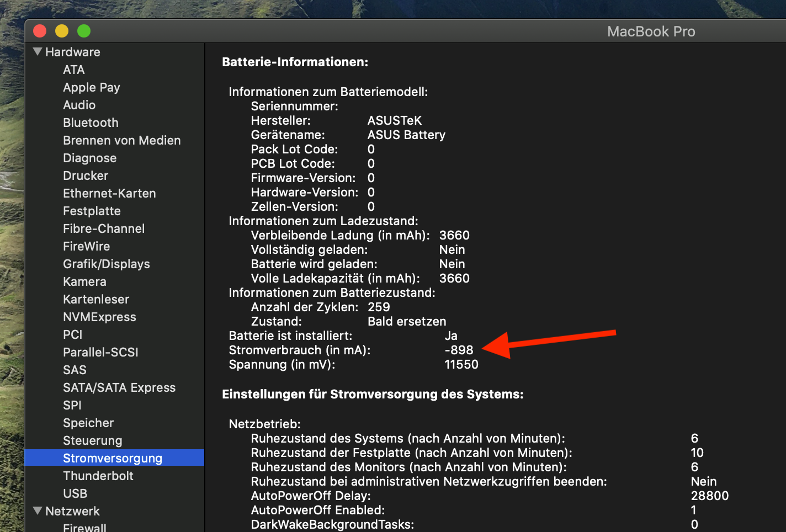Open the Ethernet-Karten entry
This screenshot has height=532, width=786.
click(x=109, y=193)
